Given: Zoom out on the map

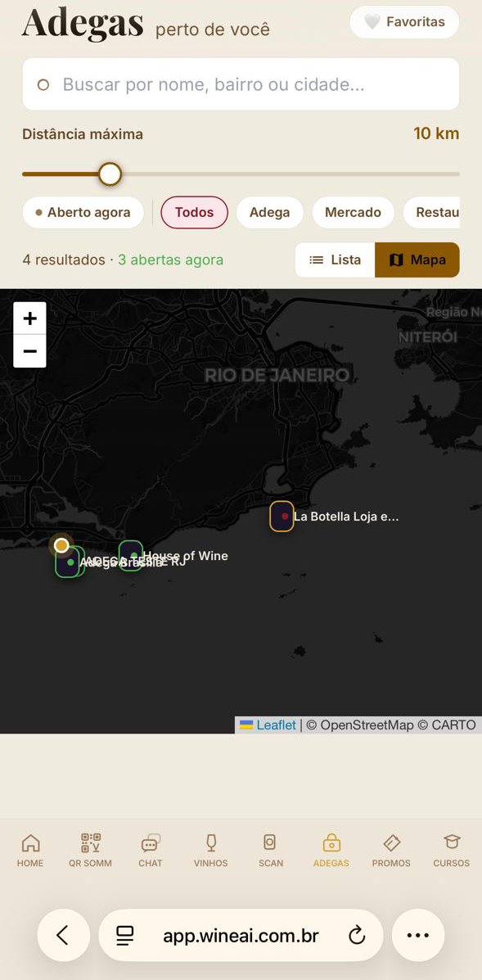Looking at the screenshot, I should click(30, 351).
